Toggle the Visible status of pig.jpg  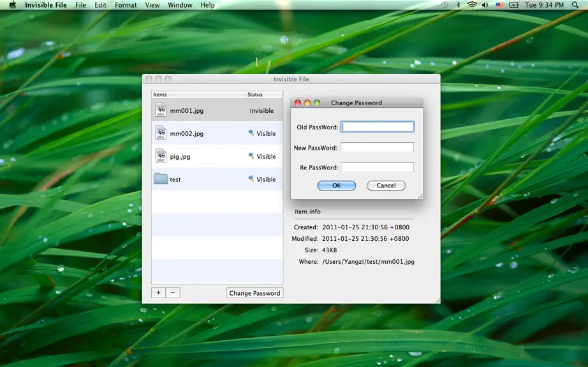coord(262,156)
